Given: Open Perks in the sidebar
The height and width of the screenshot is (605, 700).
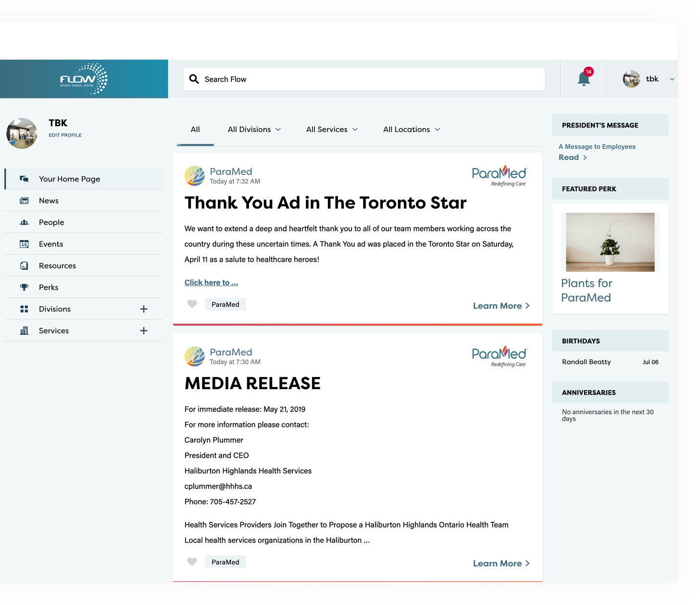Looking at the screenshot, I should click(x=84, y=287).
